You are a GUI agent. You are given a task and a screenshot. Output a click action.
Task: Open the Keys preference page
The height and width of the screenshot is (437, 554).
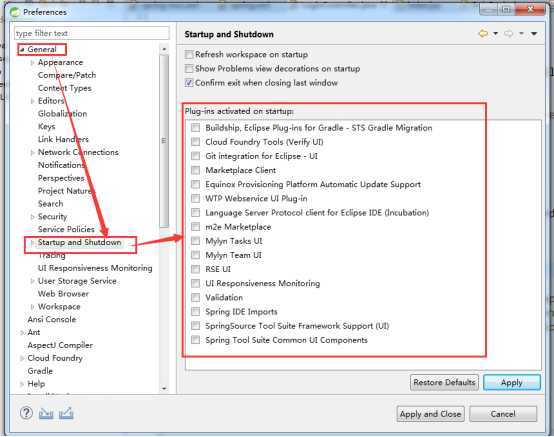pos(47,126)
